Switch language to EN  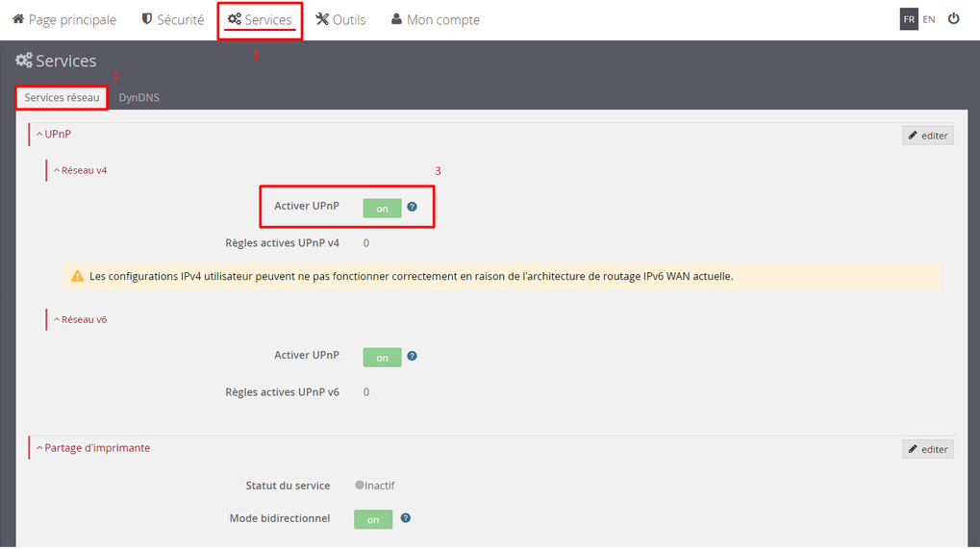929,19
